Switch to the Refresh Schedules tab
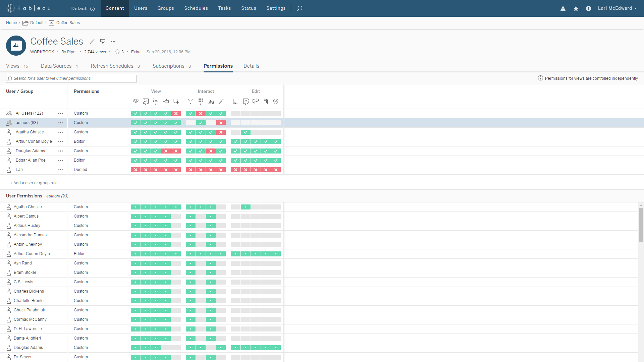 tap(112, 66)
